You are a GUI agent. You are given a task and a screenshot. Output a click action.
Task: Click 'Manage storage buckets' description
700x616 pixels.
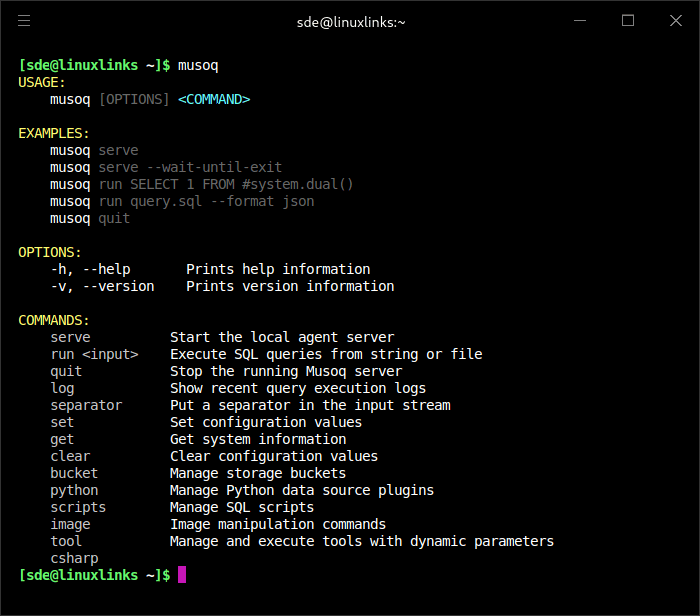258,473
